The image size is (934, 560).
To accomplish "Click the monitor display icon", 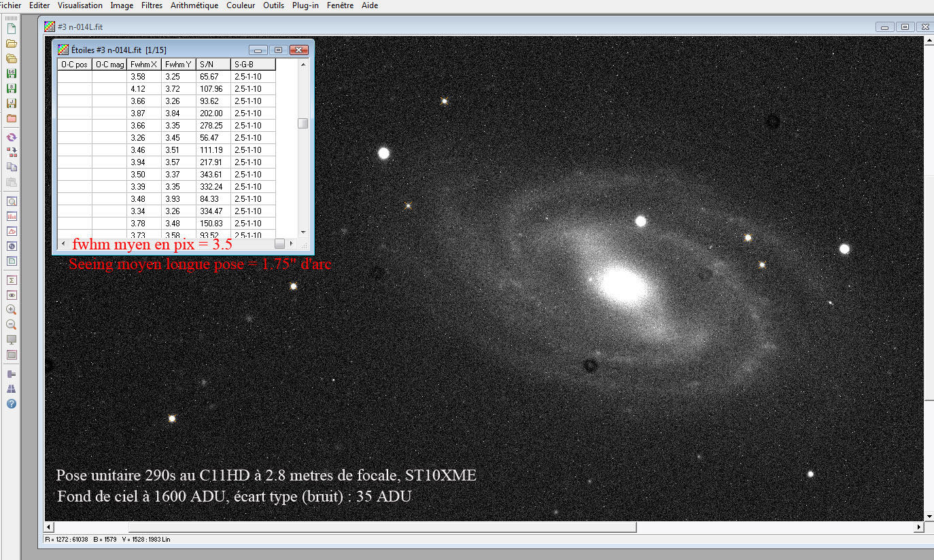I will pos(12,340).
